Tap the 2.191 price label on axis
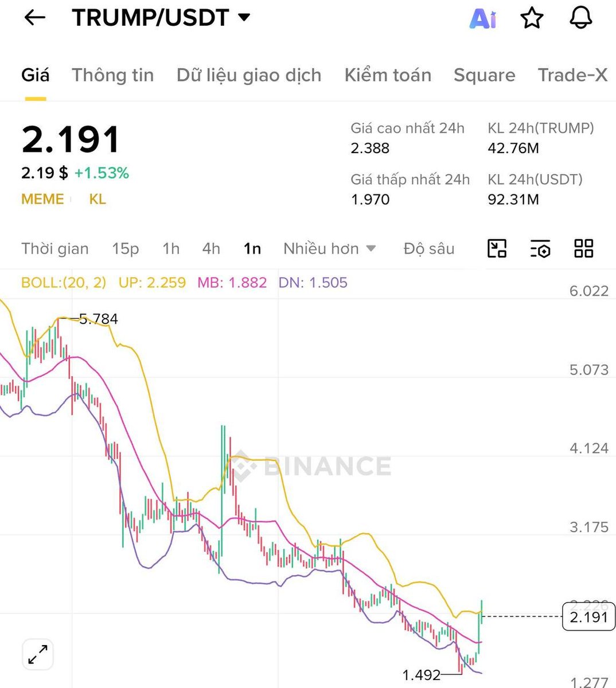Screen dimensions: 616x688 [x=589, y=617]
